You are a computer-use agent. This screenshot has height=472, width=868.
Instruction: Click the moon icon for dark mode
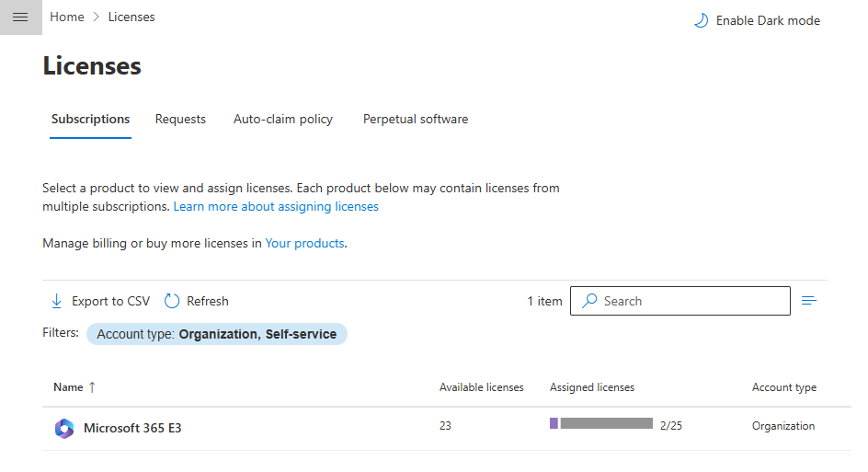[x=701, y=20]
